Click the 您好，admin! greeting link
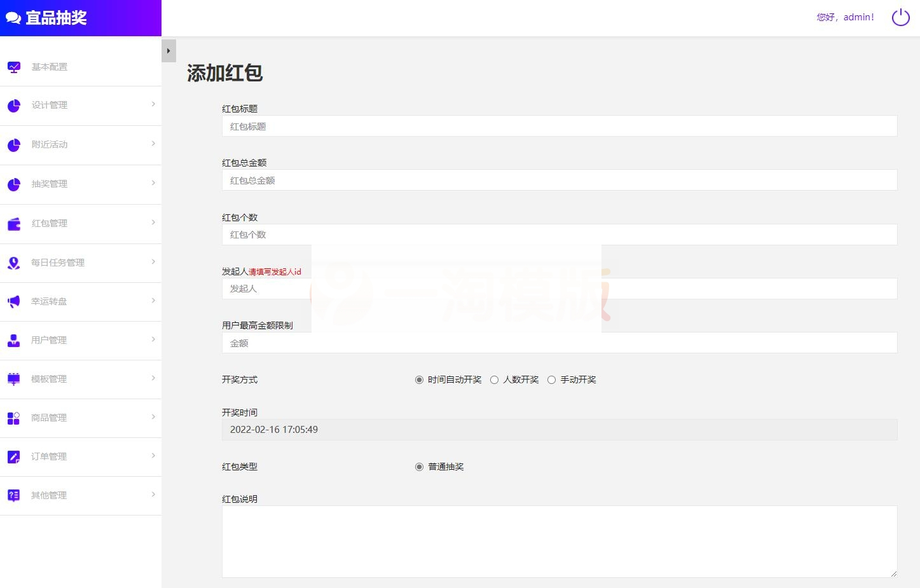 coord(845,17)
